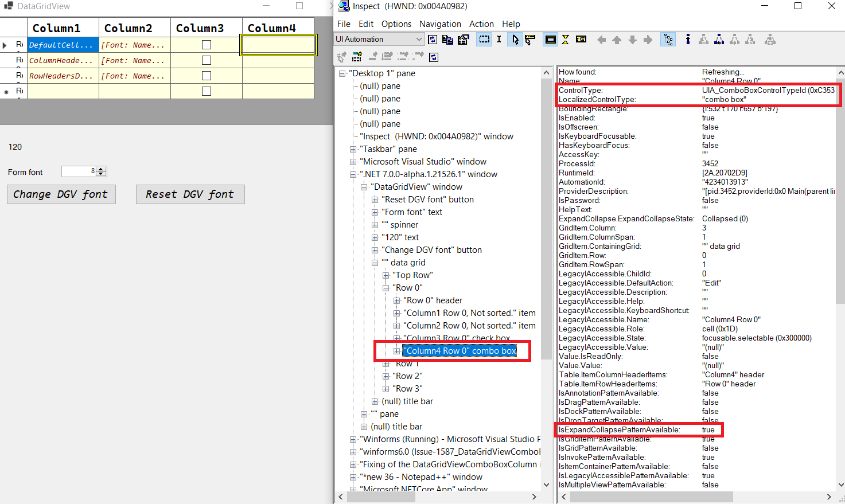Image resolution: width=845 pixels, height=504 pixels.
Task: Select "Column1 Row 0, Not sorted." item
Action: pos(470,313)
